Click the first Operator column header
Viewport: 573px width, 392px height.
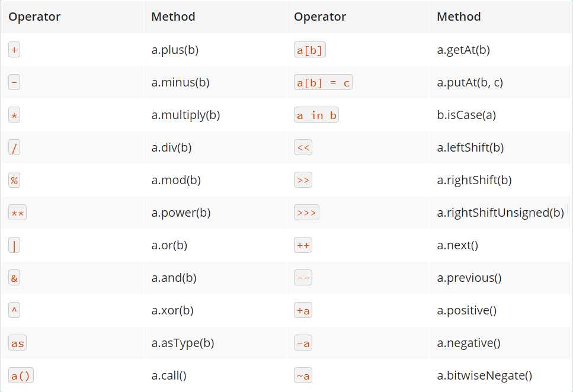point(34,17)
